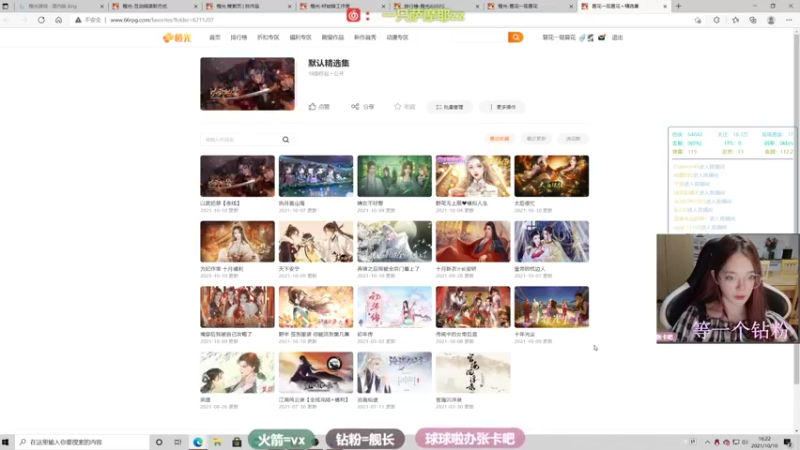Viewport: 800px width, 450px height.
Task: Open the 折扣专区 navigation item
Action: pos(268,37)
